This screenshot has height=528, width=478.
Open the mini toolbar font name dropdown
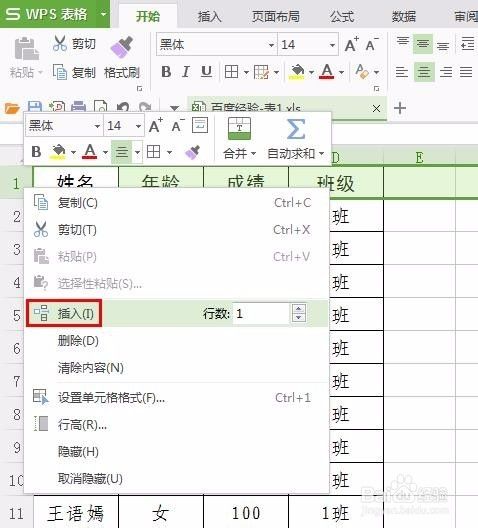tap(97, 126)
